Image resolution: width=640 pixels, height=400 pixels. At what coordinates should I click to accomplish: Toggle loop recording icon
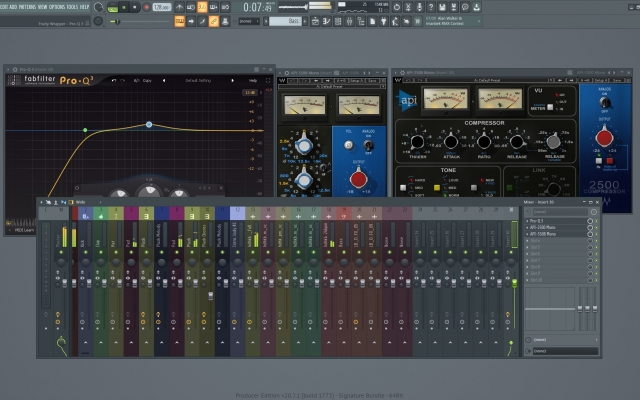225,7
